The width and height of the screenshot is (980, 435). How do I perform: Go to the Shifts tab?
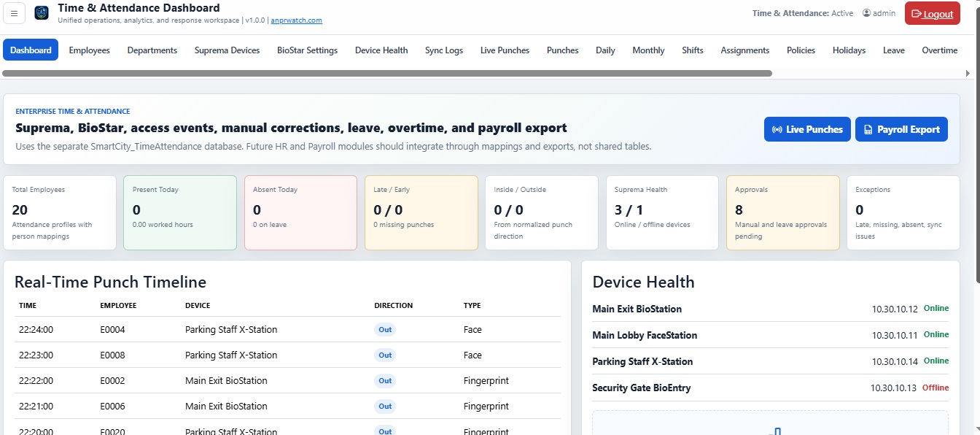point(693,50)
